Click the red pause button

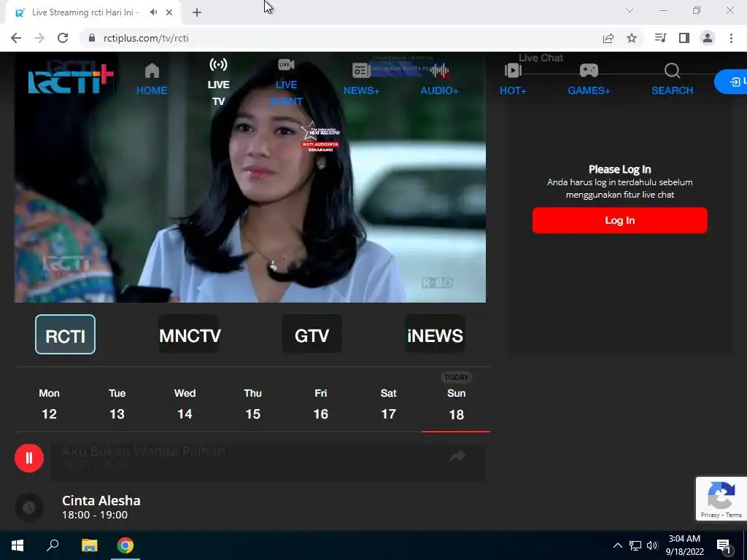point(29,458)
